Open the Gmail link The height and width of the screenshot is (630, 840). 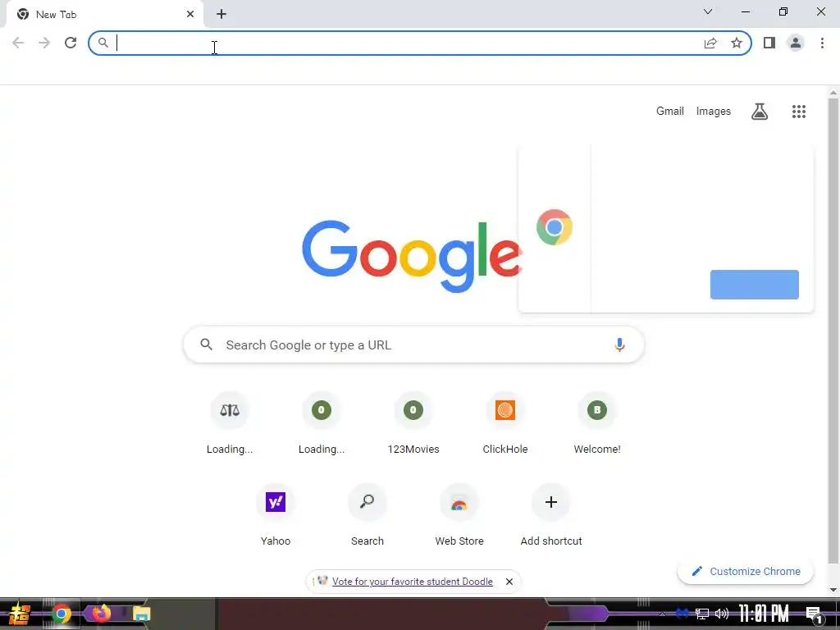click(x=669, y=112)
